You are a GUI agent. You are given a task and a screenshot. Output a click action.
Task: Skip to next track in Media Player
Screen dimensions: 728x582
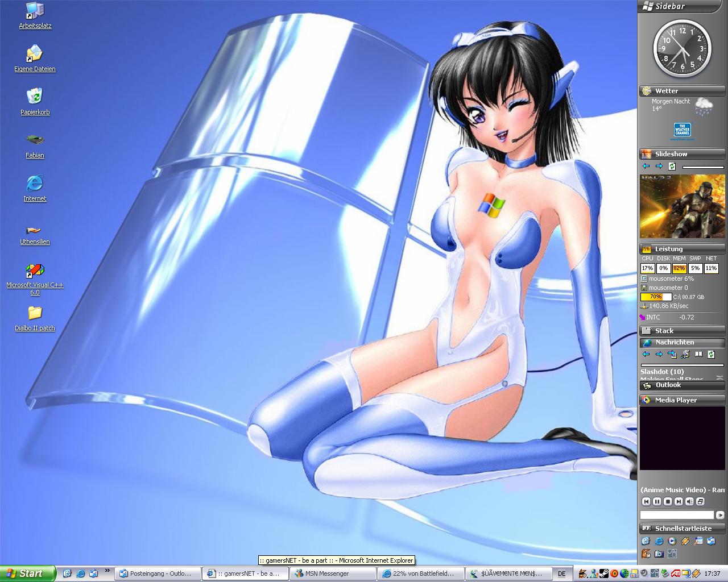tap(679, 501)
